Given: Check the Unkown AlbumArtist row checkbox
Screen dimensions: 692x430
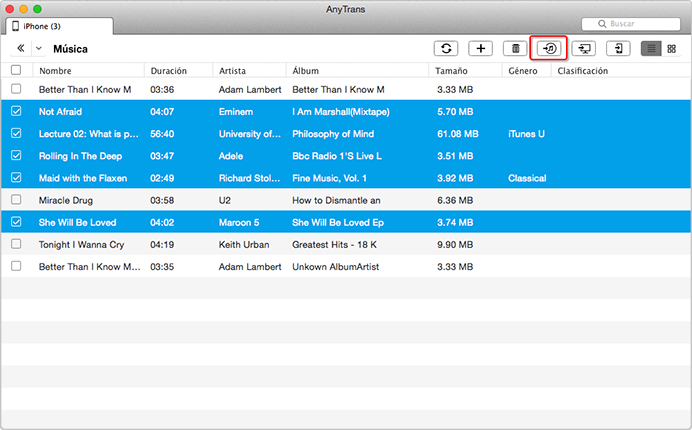Looking at the screenshot, I should click(16, 266).
